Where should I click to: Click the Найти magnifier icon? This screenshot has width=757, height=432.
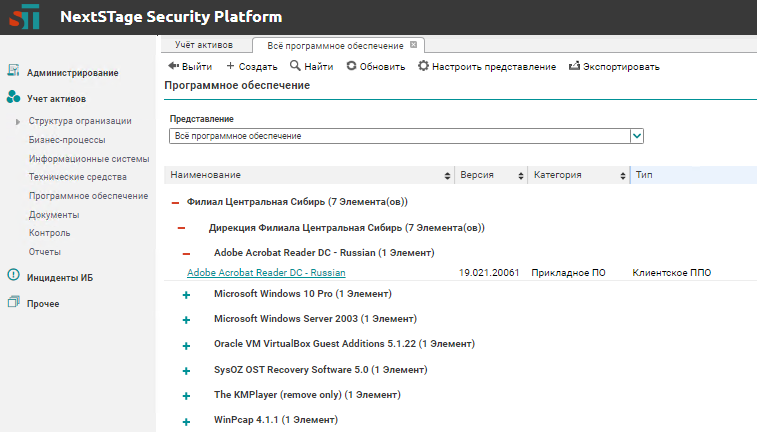[x=295, y=66]
